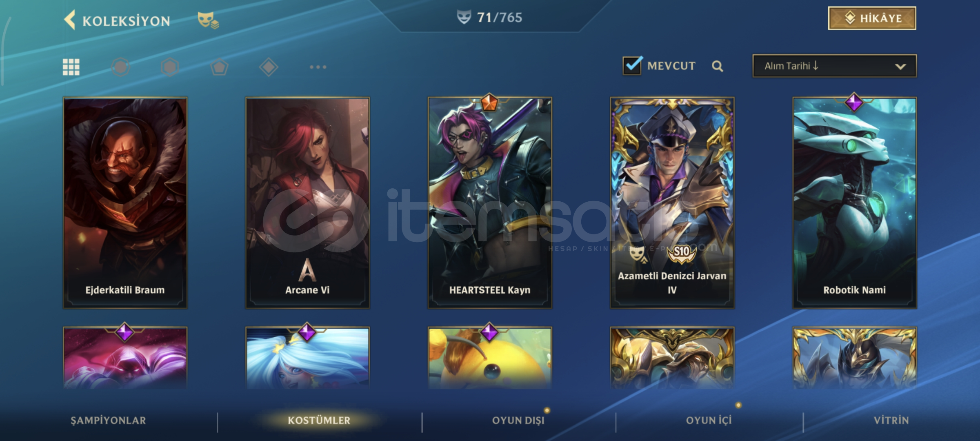The width and height of the screenshot is (980, 441).
Task: Switch to the Şampiyonlar tab
Action: pyautogui.click(x=108, y=421)
